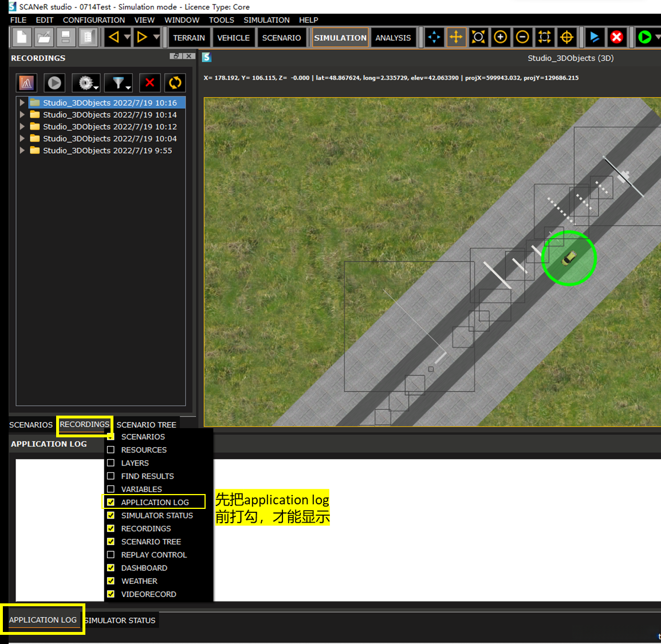
Task: Click the red X stop icon
Action: point(616,37)
